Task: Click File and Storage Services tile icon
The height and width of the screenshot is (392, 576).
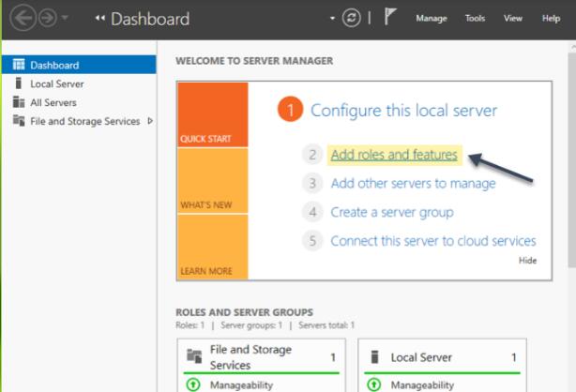Action: [194, 356]
